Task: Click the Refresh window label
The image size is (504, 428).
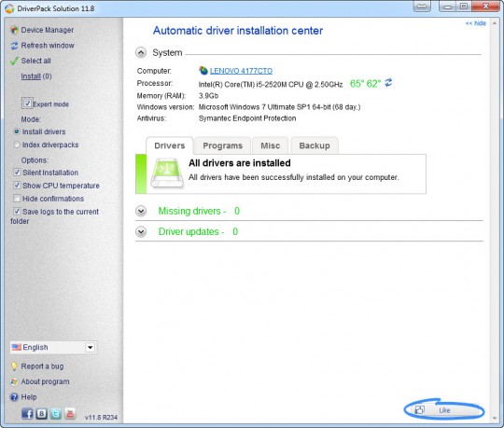Action: (x=48, y=46)
